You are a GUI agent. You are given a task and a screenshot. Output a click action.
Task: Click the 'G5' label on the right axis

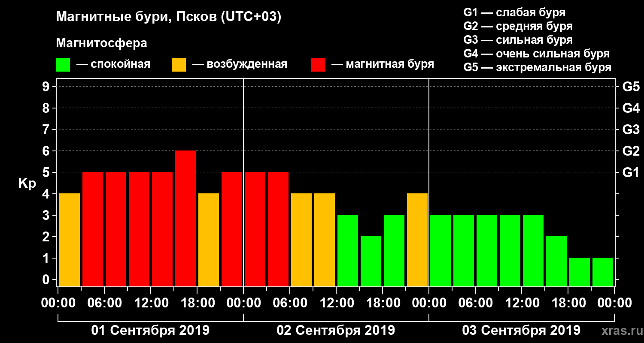pyautogui.click(x=631, y=87)
